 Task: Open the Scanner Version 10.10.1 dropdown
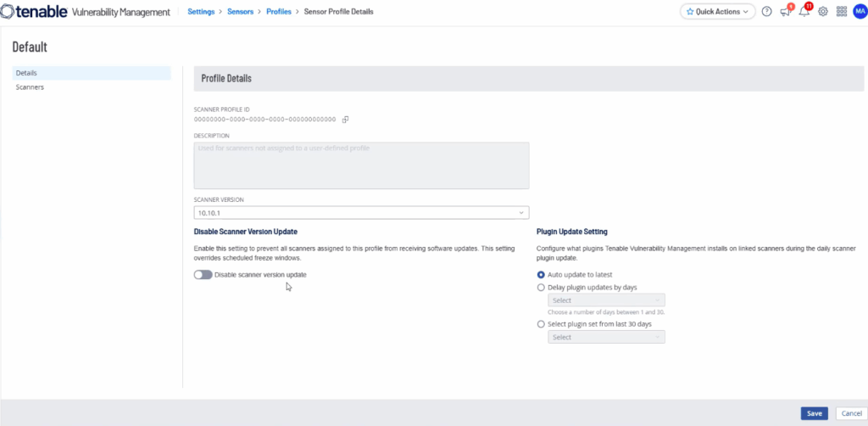pyautogui.click(x=361, y=213)
